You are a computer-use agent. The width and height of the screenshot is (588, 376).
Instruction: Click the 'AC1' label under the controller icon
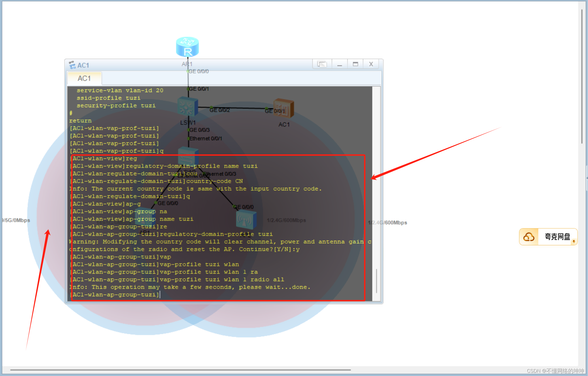284,125
